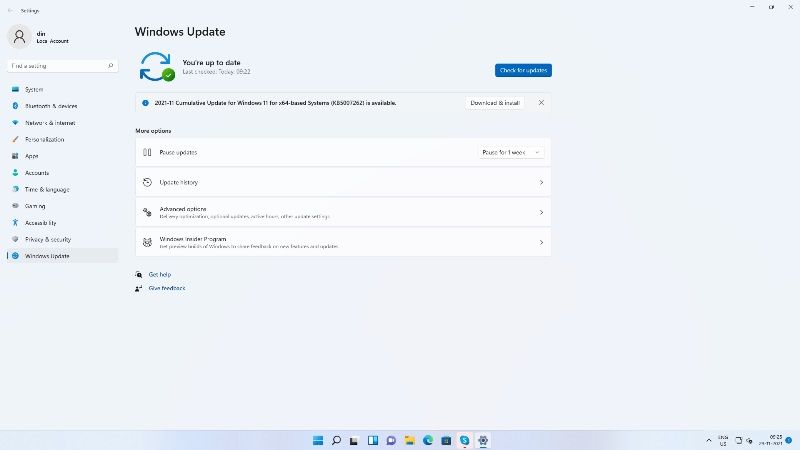The image size is (800, 450).
Task: Click the search magnifier in Find a setting
Action: pyautogui.click(x=110, y=66)
